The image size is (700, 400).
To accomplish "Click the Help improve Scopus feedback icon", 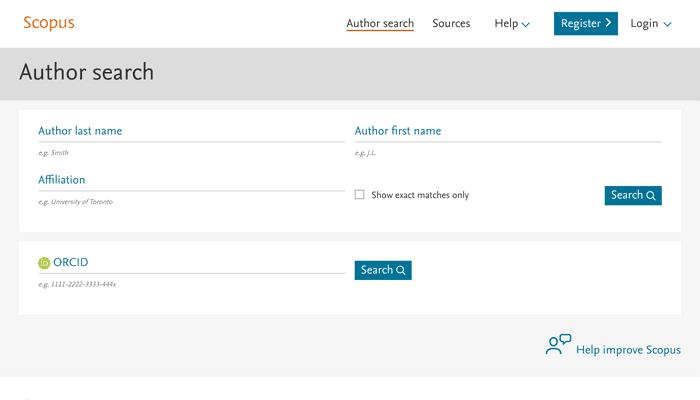I will tap(558, 345).
